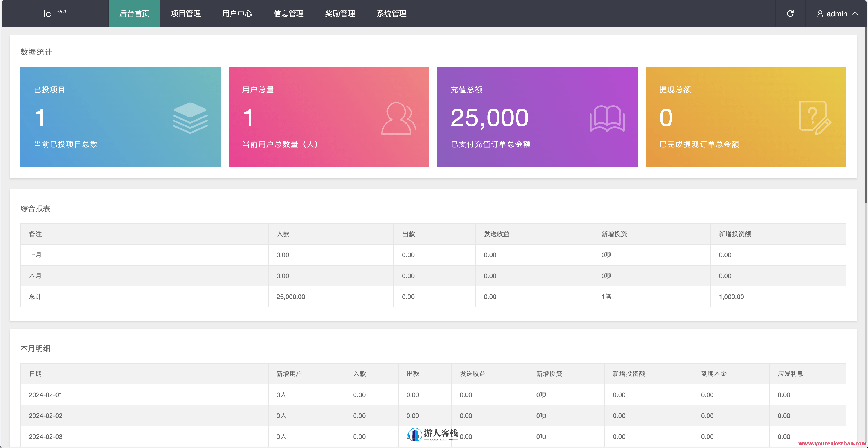Open the 系统管理 menu
Image resolution: width=868 pixels, height=448 pixels.
pyautogui.click(x=391, y=13)
